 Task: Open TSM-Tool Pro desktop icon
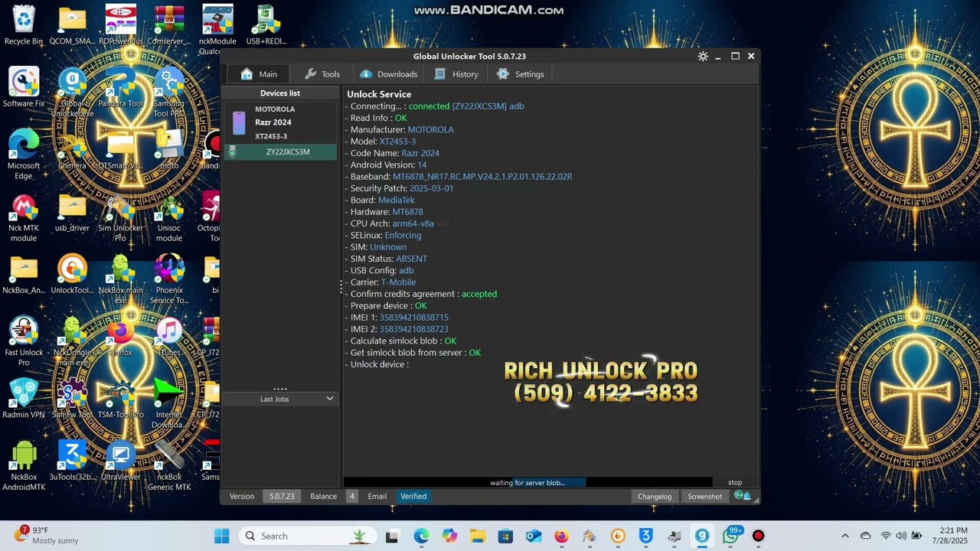(x=120, y=399)
